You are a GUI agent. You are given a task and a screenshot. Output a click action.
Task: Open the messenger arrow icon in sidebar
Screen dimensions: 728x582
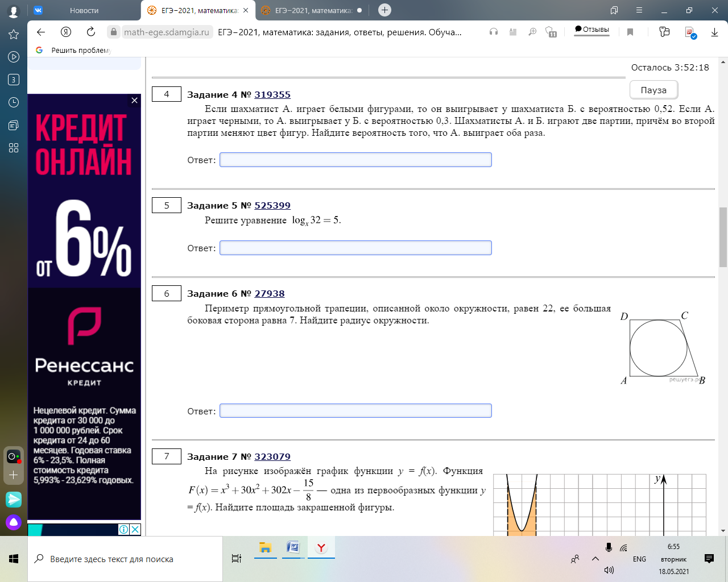[14, 500]
